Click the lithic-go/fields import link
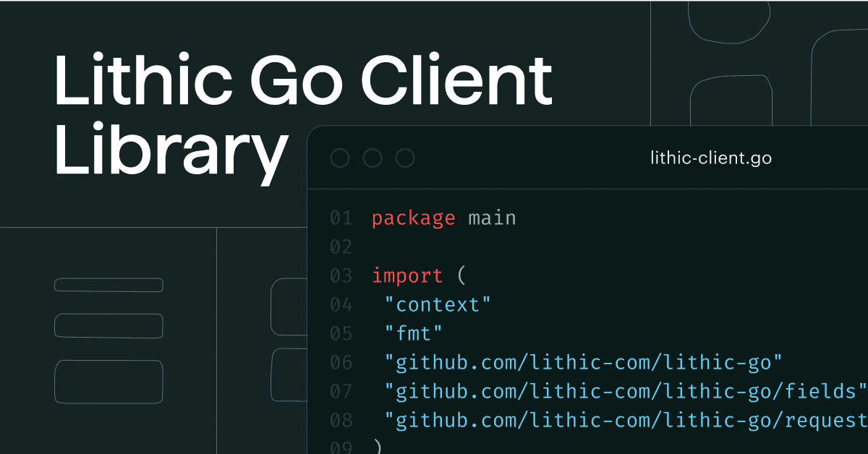The image size is (868, 454). (x=622, y=391)
